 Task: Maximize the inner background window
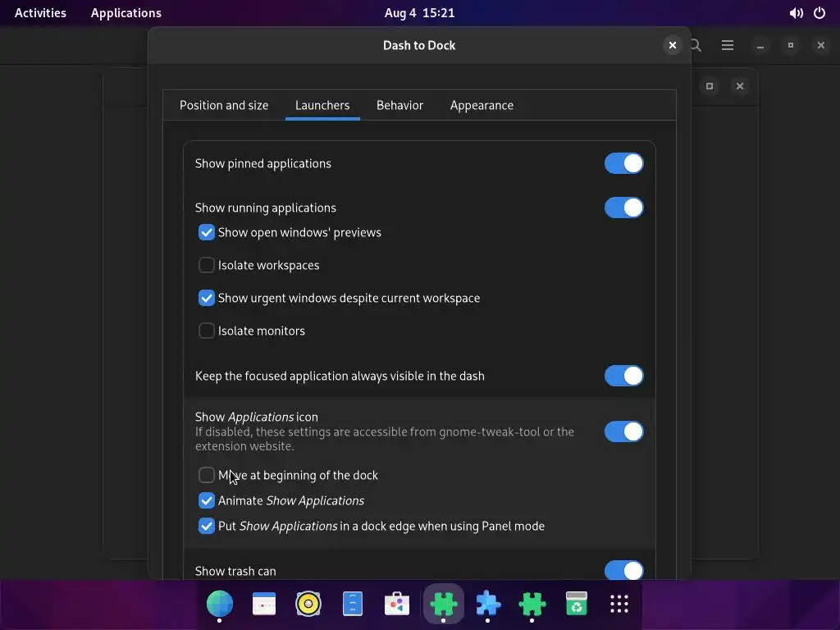pyautogui.click(x=710, y=86)
